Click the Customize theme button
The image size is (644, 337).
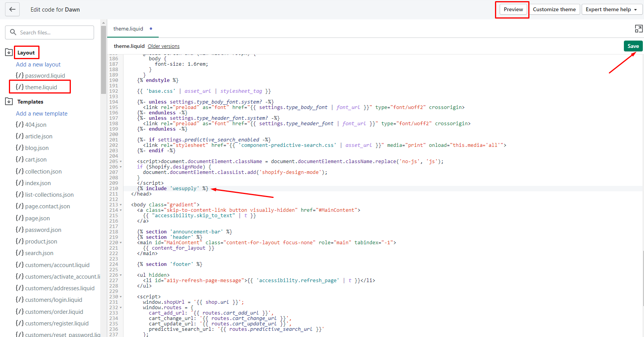point(554,9)
